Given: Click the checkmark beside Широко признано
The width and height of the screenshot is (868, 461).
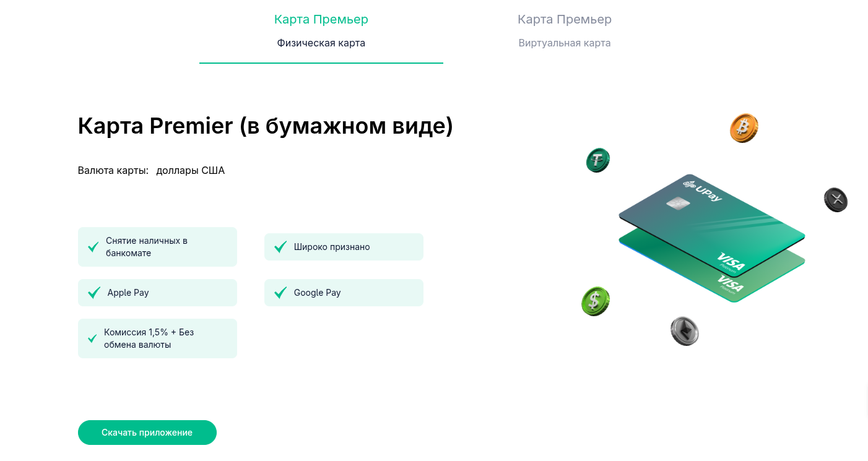Looking at the screenshot, I should [x=280, y=247].
